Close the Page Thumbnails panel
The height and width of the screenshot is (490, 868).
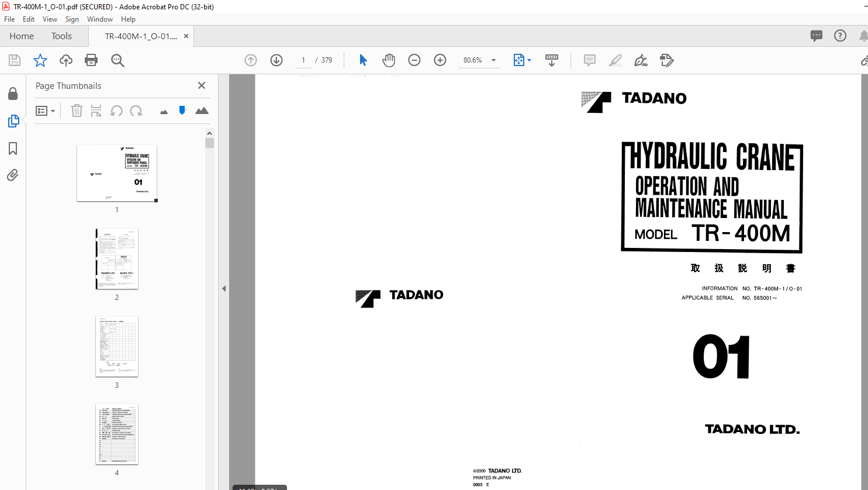pyautogui.click(x=202, y=85)
